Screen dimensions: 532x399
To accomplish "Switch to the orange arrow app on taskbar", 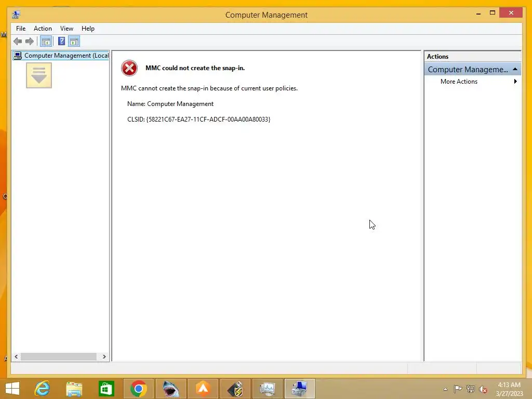I will 203,389.
